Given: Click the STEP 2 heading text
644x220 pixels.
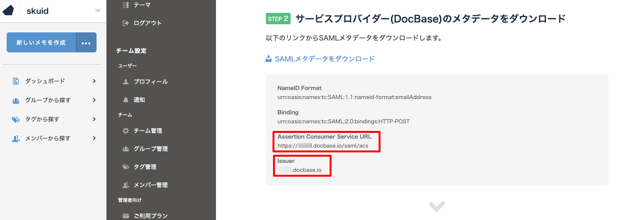Looking at the screenshot, I should [430, 19].
